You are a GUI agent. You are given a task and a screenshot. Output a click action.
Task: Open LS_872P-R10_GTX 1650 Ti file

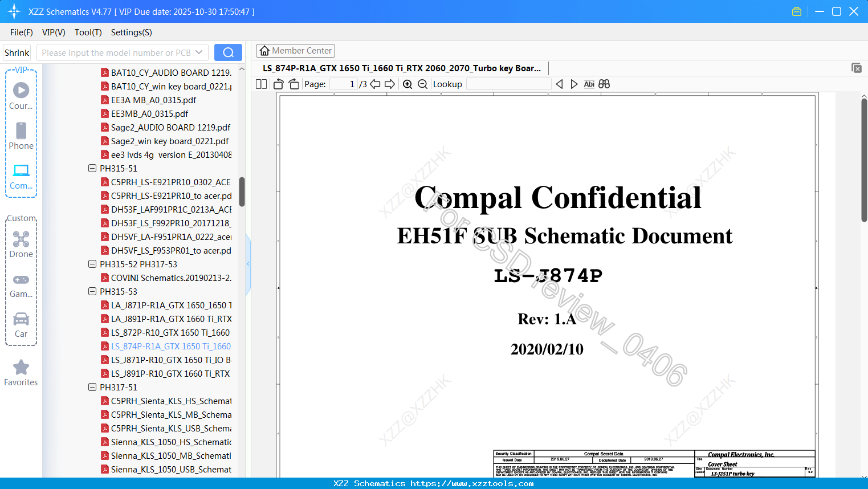[166, 333]
